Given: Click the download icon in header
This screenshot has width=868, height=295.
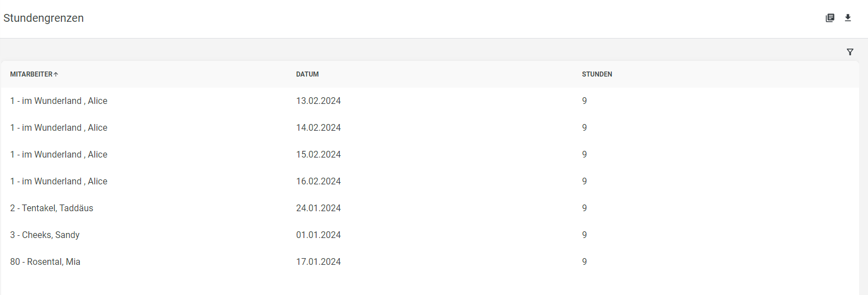Looking at the screenshot, I should tap(848, 18).
